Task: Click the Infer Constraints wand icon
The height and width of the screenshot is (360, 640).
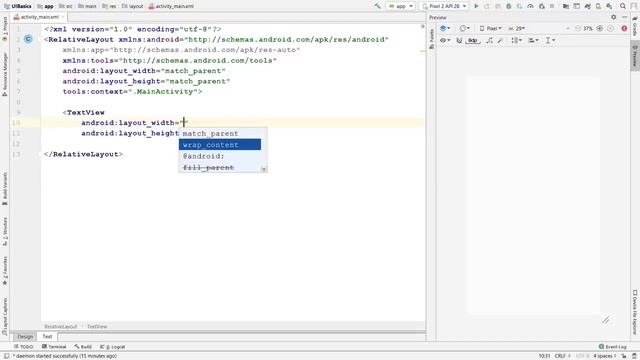Action: click(x=500, y=40)
